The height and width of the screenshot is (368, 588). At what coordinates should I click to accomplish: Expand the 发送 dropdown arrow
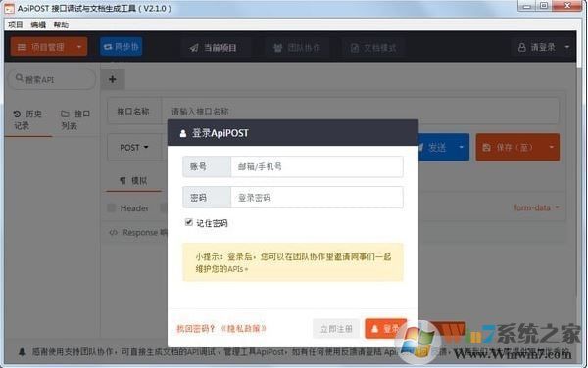462,148
